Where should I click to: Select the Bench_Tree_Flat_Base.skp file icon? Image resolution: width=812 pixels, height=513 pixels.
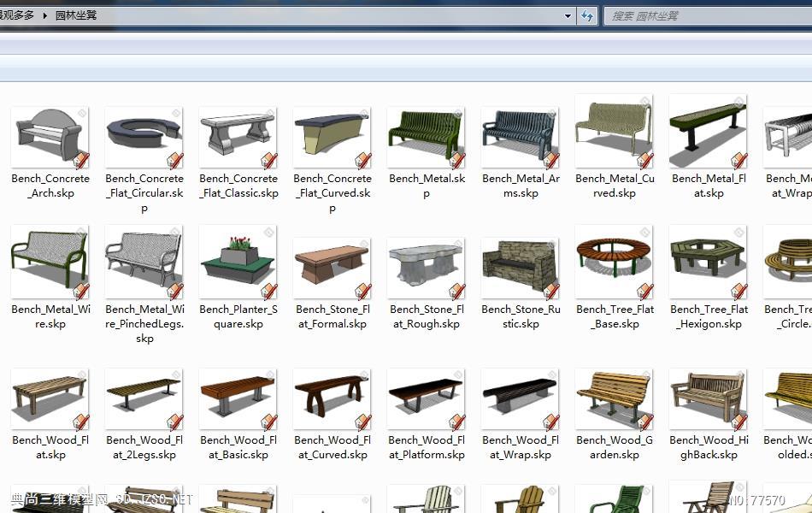click(615, 262)
